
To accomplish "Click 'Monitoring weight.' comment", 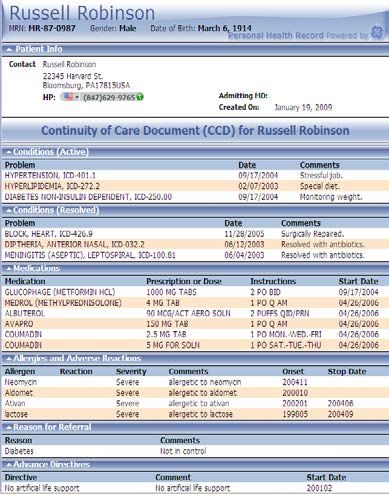I will [x=331, y=197].
